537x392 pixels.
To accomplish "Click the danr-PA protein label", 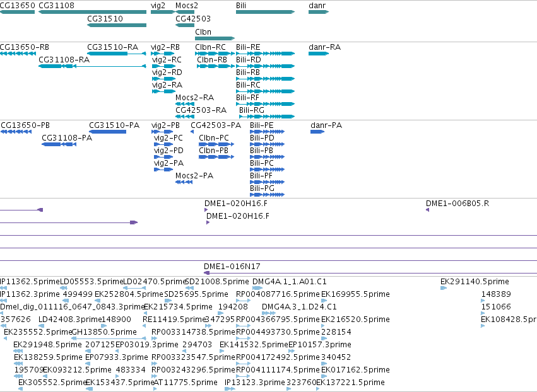I will (326, 125).
